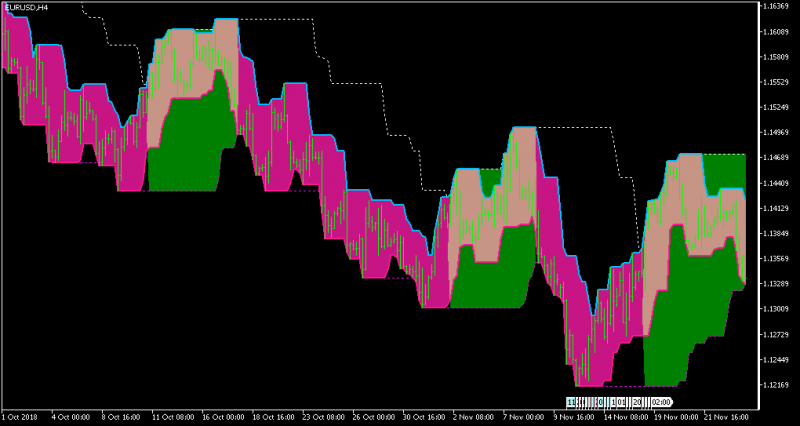The image size is (800, 426).
Task: Click the 1.14969 price axis label
Action: [774, 133]
